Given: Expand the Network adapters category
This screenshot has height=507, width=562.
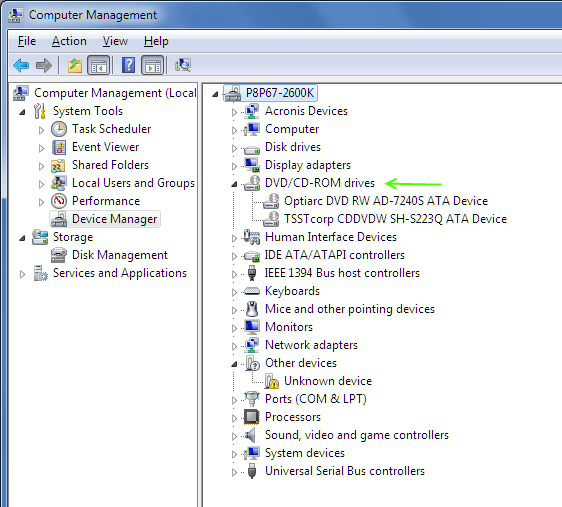Looking at the screenshot, I should (234, 346).
